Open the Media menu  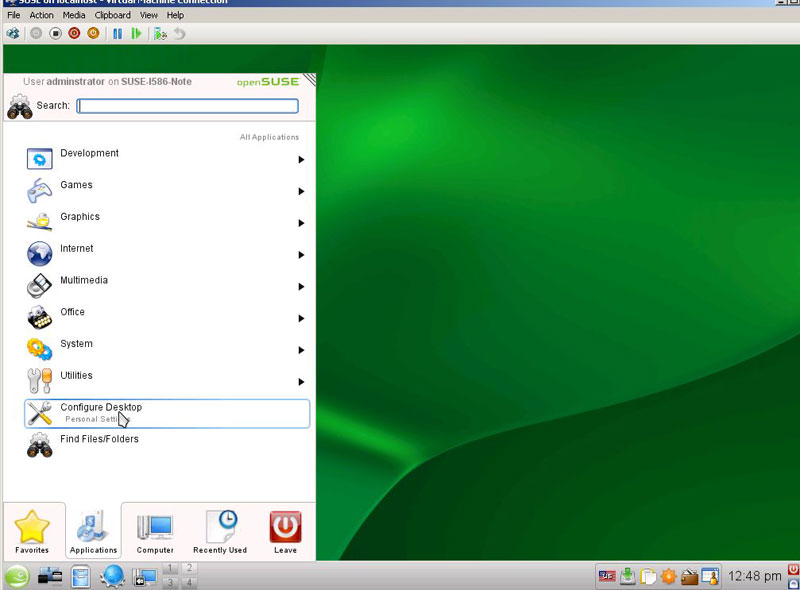[x=74, y=15]
